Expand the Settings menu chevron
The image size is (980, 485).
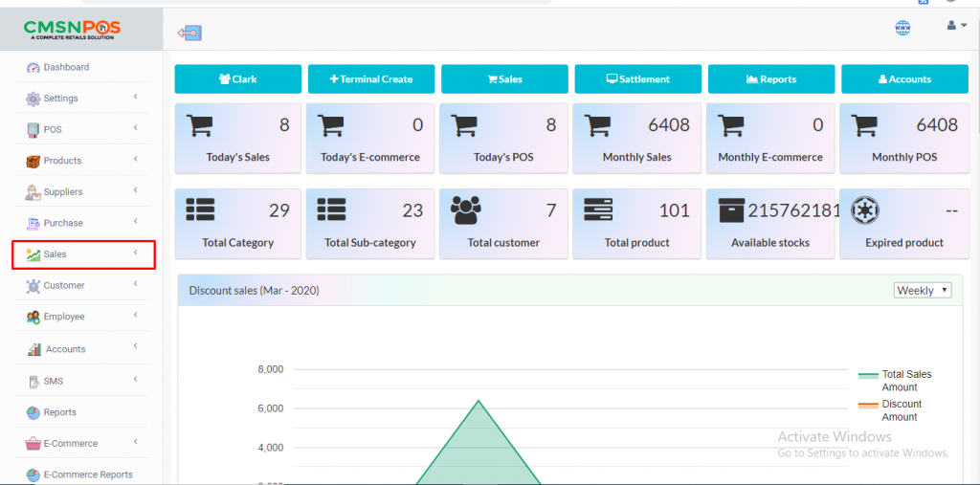pos(135,97)
